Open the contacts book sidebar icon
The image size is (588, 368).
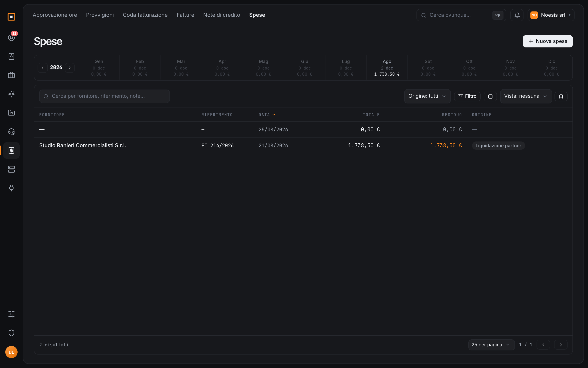tap(11, 56)
